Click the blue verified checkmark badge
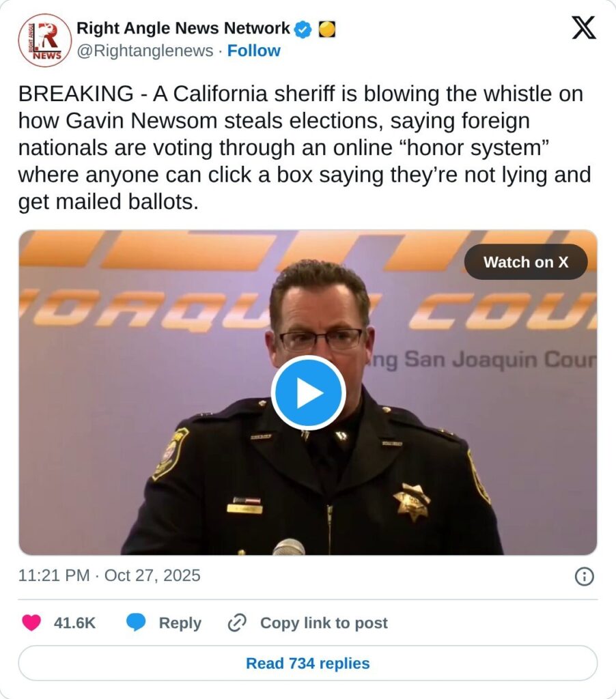The image size is (616, 699). [x=303, y=29]
